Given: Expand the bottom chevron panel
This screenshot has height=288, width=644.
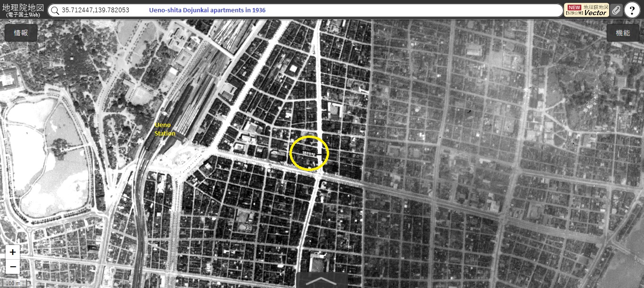Looking at the screenshot, I should 322,280.
